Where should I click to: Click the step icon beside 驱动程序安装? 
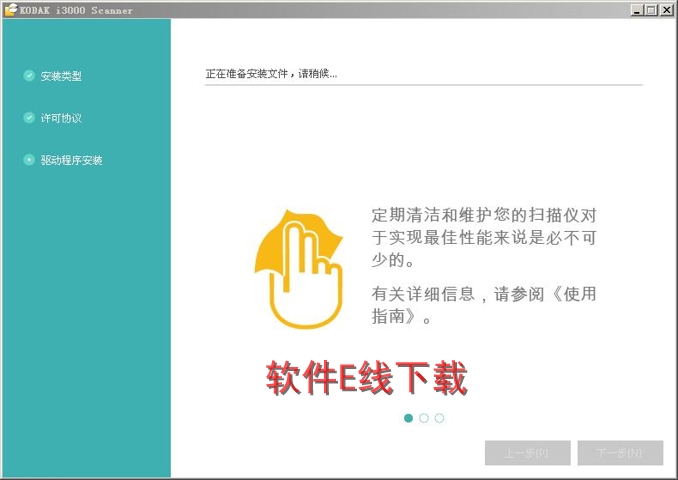coord(29,160)
